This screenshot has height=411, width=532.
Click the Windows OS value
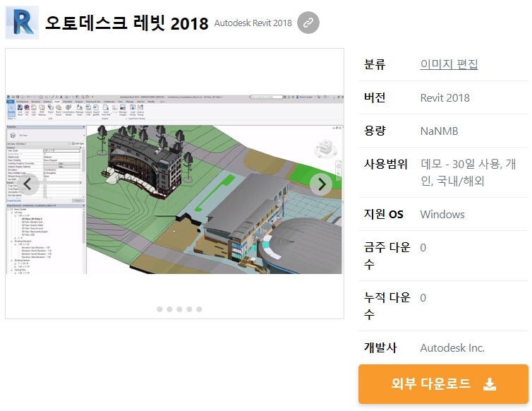442,215
